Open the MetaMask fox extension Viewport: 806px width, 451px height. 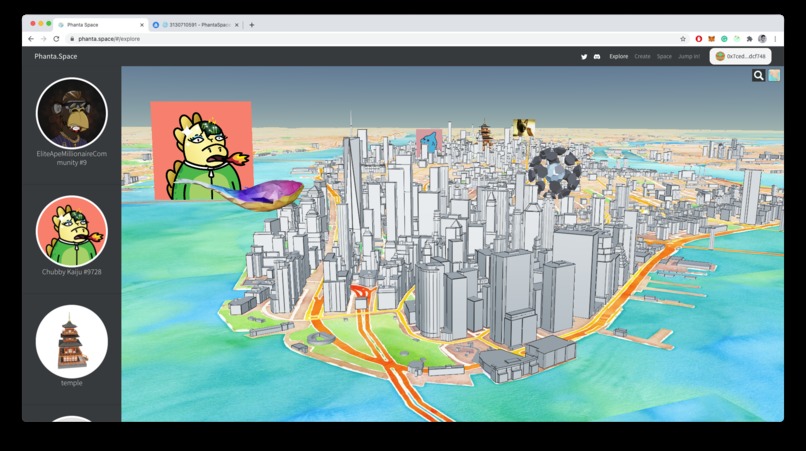(x=711, y=39)
